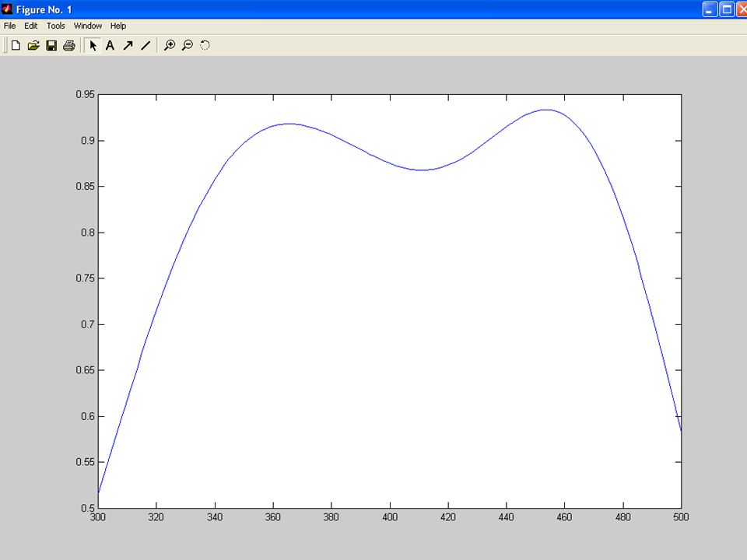The width and height of the screenshot is (747, 560).
Task: Click the Figure No. 1 window title text
Action: [x=44, y=9]
